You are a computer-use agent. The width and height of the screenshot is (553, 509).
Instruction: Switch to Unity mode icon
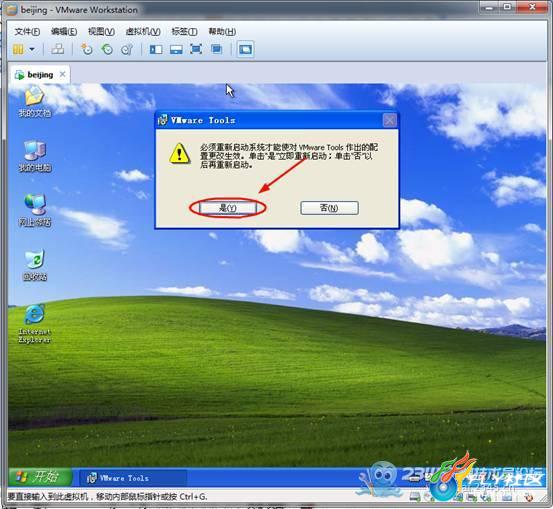[x=217, y=49]
